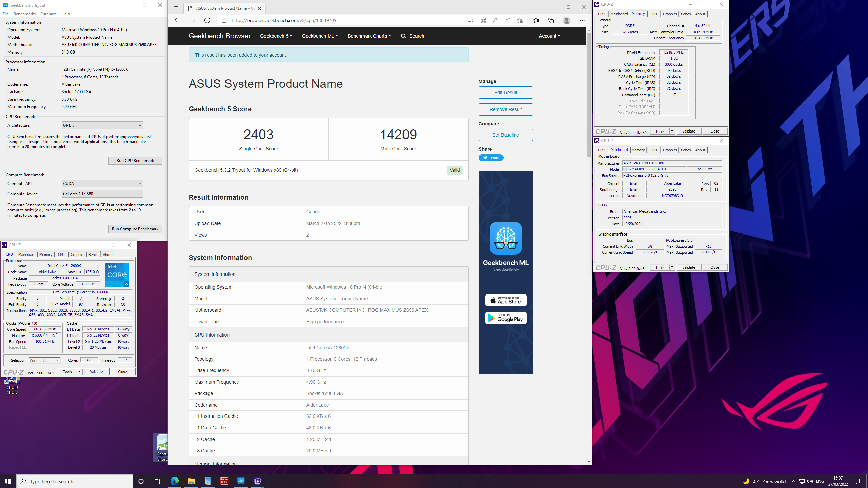Open the Gendo user link
The height and width of the screenshot is (488, 868).
(x=313, y=212)
